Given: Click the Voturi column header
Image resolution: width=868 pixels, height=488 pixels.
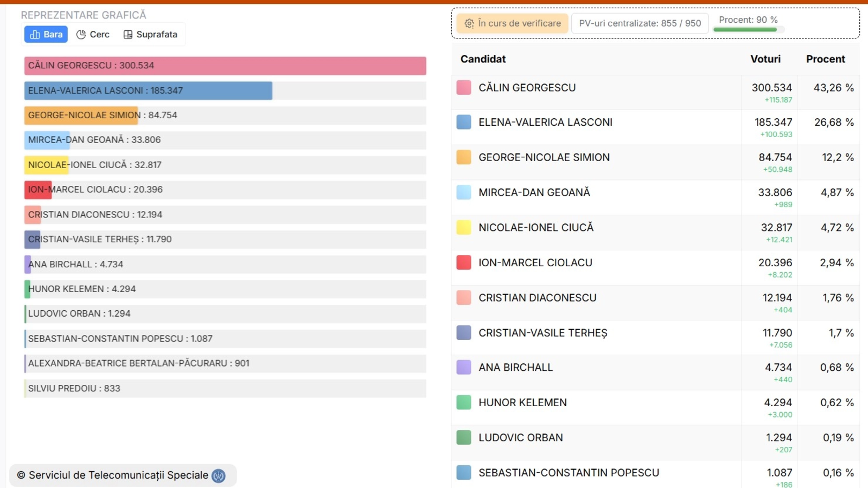Looking at the screenshot, I should 765,59.
